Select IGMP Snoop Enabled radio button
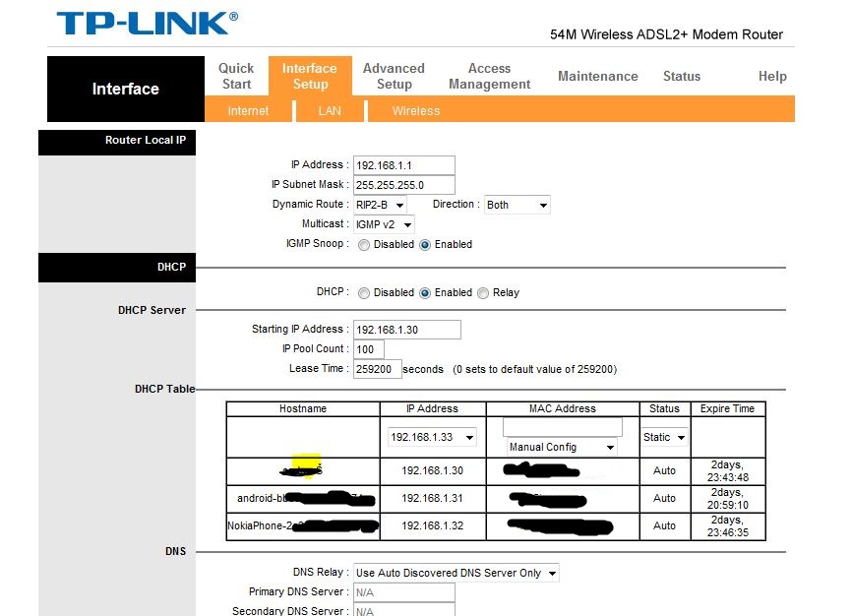The height and width of the screenshot is (616, 852). click(425, 245)
